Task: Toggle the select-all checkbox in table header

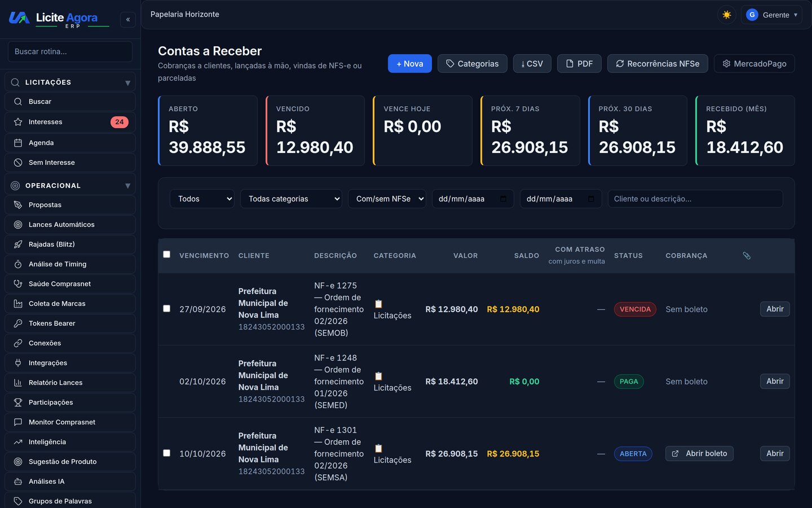Action: coord(166,255)
